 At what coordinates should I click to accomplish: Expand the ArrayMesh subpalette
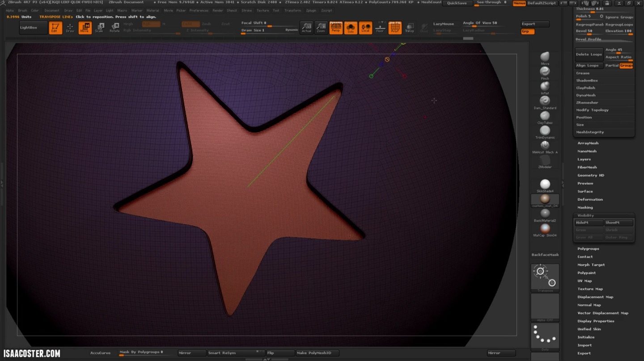pyautogui.click(x=588, y=143)
